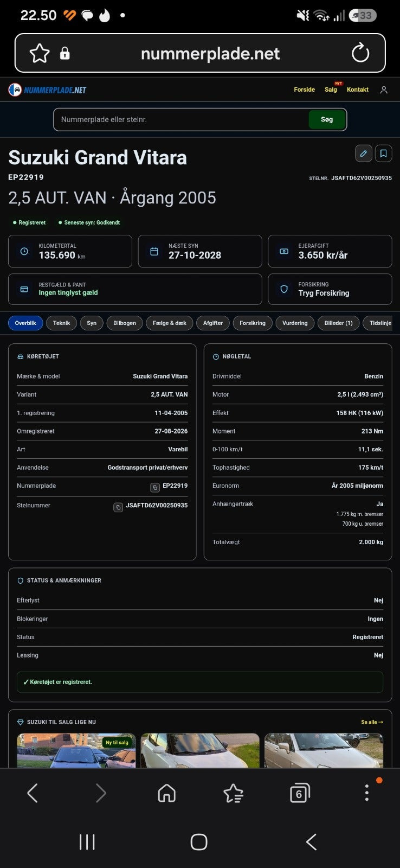Open the Bilbogen tab
400x868 pixels.
[x=125, y=323]
